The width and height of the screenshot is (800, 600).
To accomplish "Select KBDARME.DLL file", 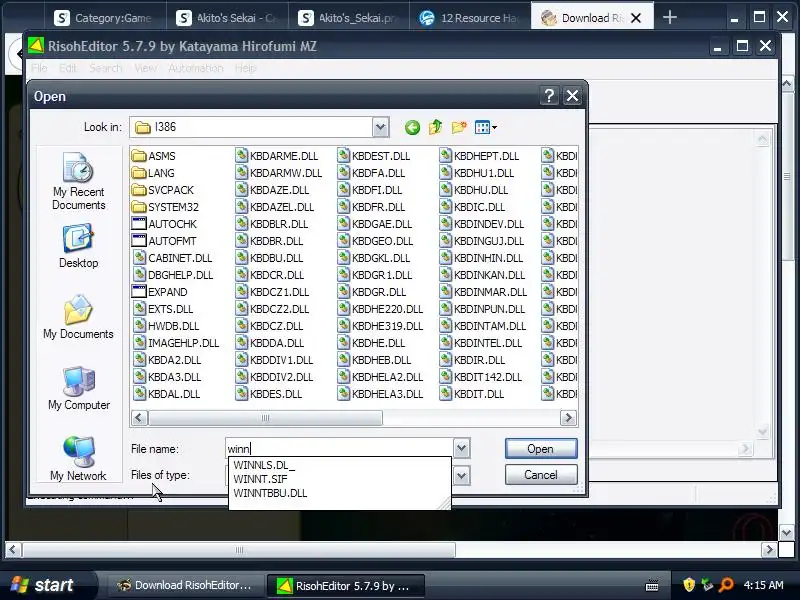I will click(277, 156).
